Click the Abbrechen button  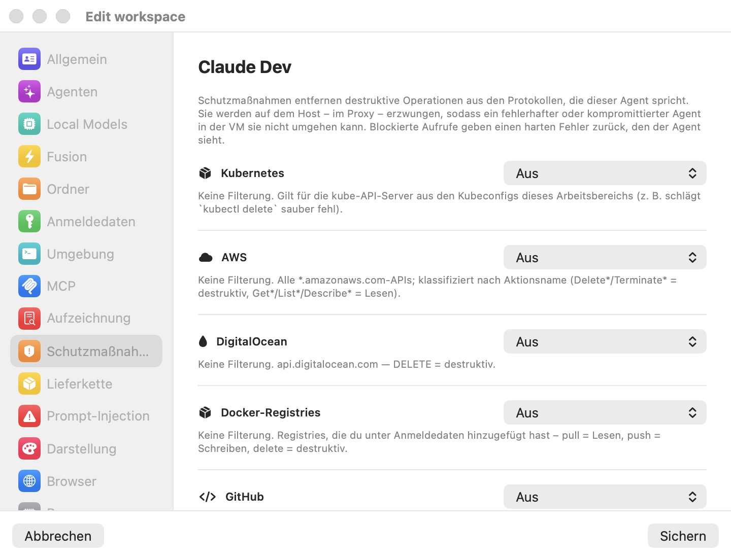[58, 536]
